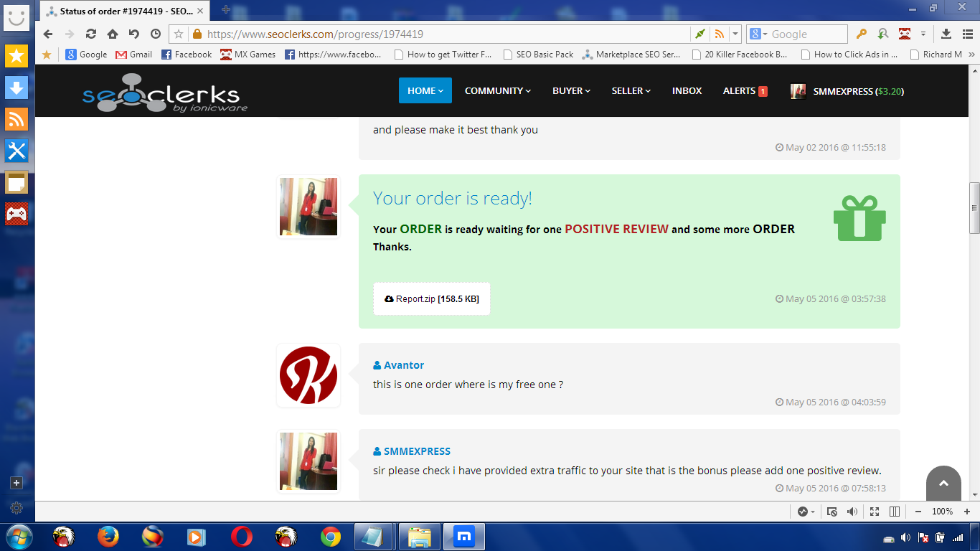Open the notes icon in the sidebar
The image size is (980, 551).
click(x=17, y=182)
